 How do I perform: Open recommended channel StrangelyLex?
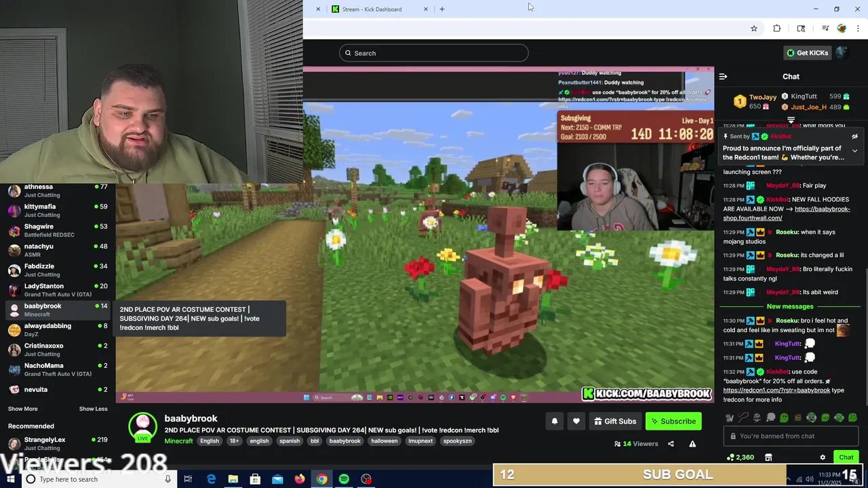tap(58, 444)
